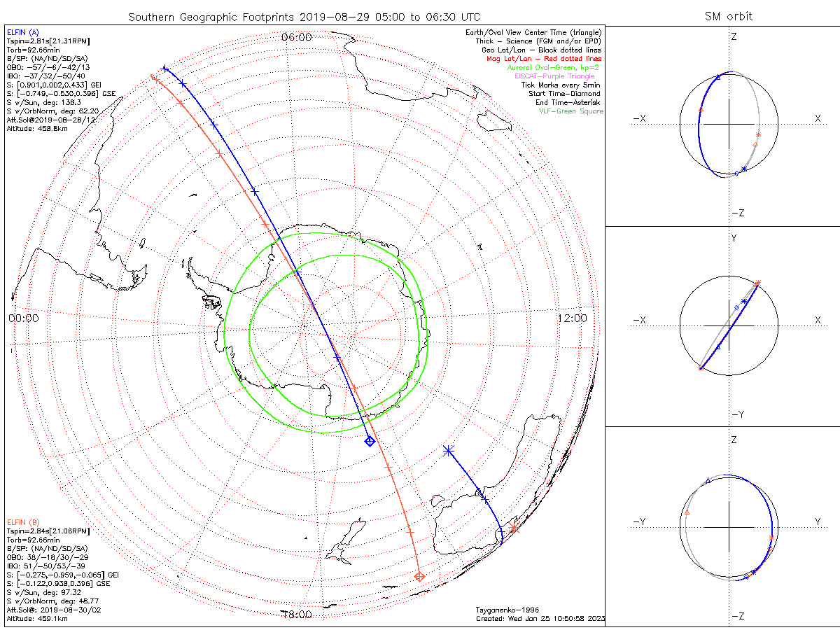Click legend entry 'Earth/Oval View Center Time (triangle)'

(533, 32)
